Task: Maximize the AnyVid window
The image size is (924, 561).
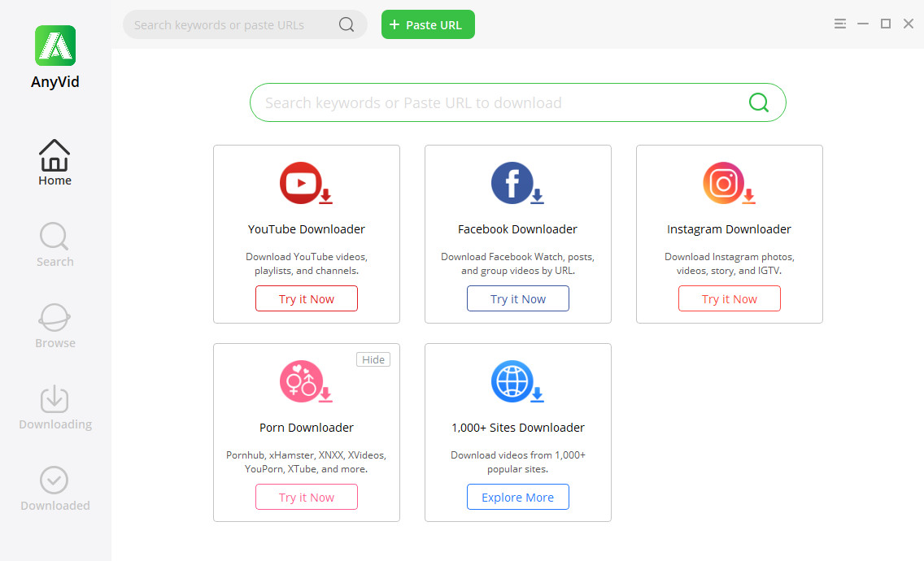Action: (885, 24)
